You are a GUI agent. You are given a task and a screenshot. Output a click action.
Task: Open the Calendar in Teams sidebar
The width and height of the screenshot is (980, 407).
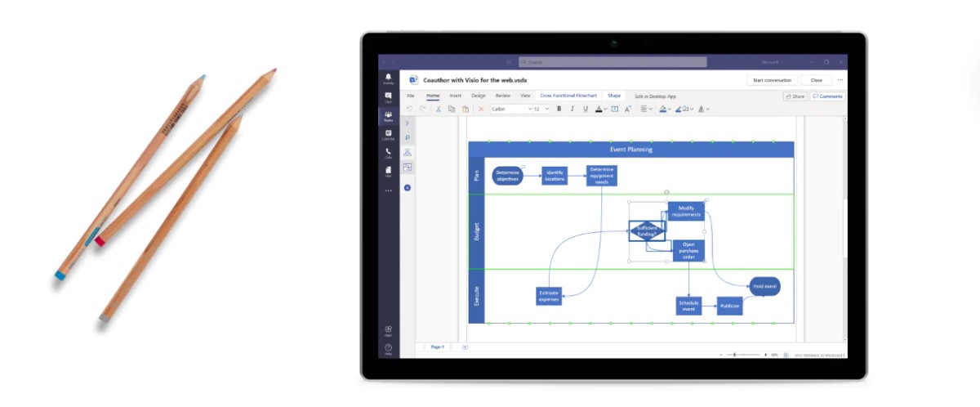pyautogui.click(x=388, y=135)
